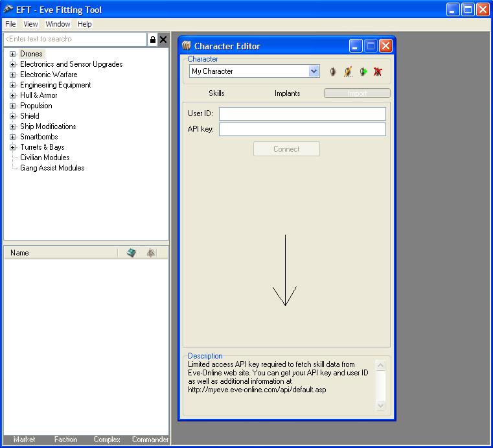This screenshot has height=448, width=493.
Task: Focus the API key field
Action: coord(302,129)
